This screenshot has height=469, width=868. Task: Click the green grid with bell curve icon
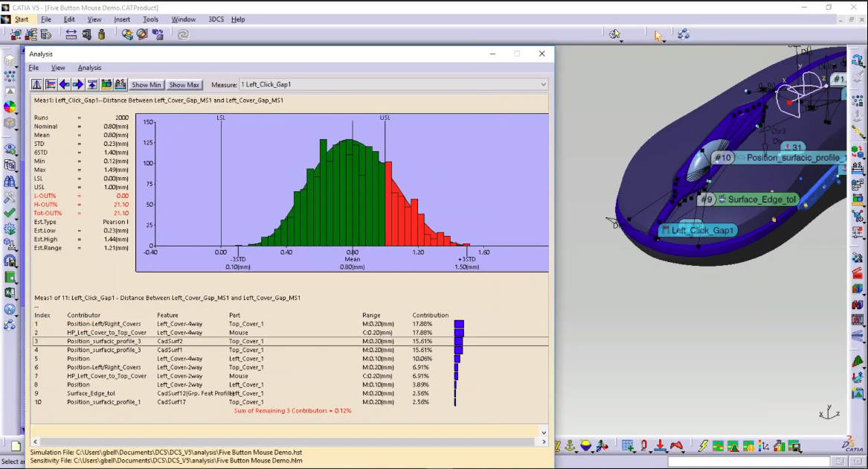733,446
